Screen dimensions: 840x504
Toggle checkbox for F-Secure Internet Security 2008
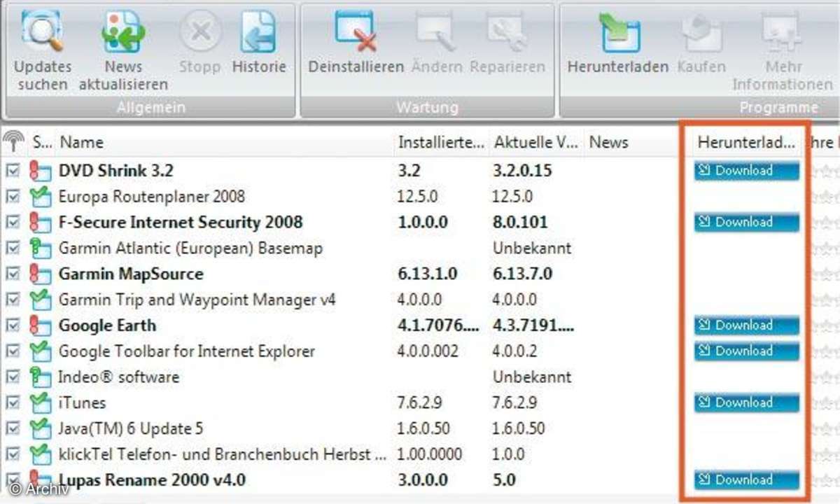[x=13, y=223]
